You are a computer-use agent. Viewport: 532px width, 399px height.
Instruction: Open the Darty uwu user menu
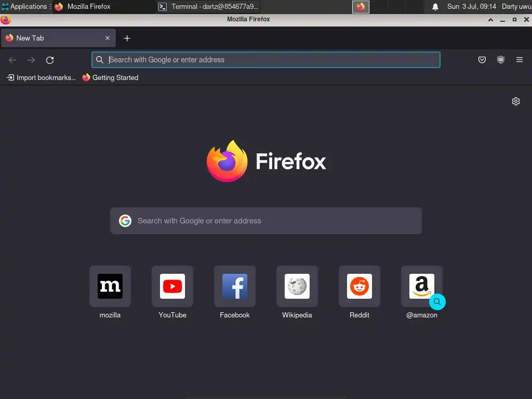click(x=516, y=6)
